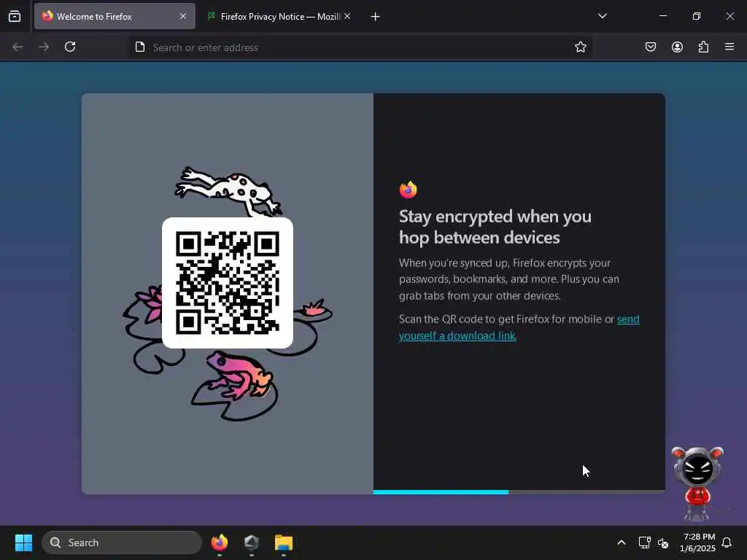
Task: Open the network status tray icon
Action: tap(644, 542)
